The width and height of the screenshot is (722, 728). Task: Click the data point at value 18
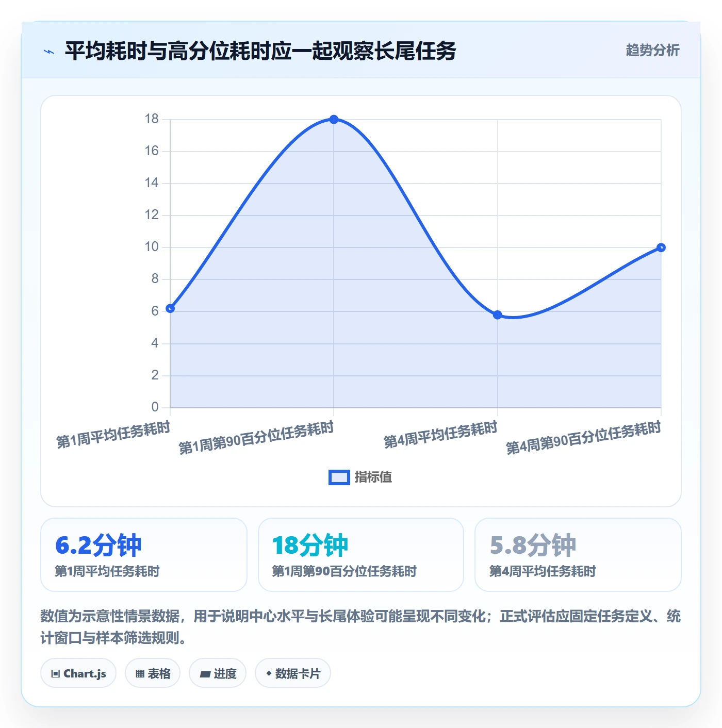click(x=334, y=119)
